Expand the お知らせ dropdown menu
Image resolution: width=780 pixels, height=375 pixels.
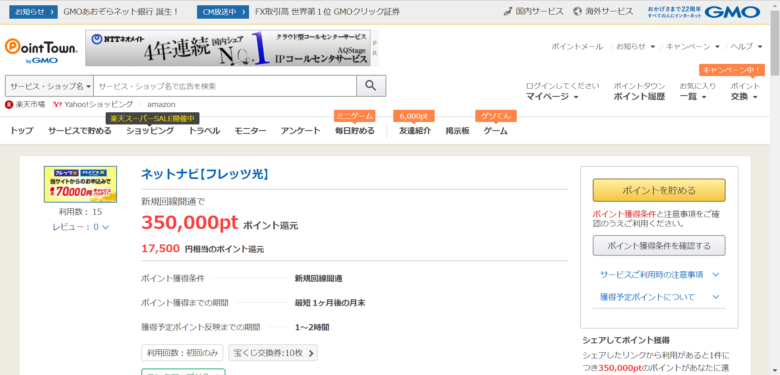click(635, 46)
